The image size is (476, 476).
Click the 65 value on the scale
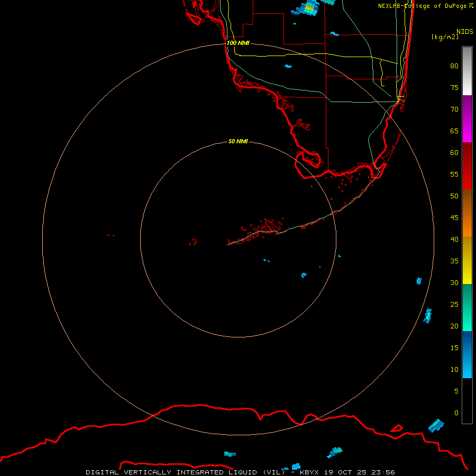tap(454, 131)
